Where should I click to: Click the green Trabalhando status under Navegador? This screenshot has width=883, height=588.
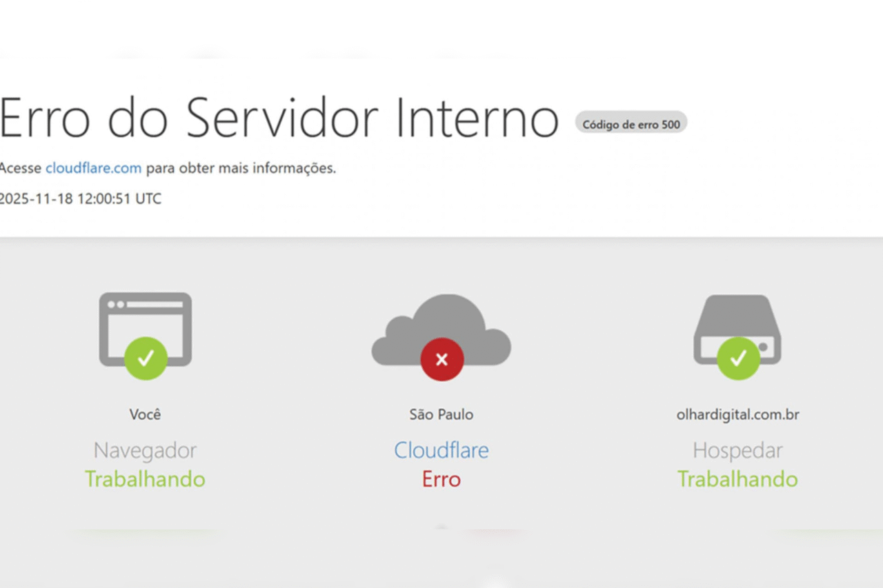pos(145,479)
